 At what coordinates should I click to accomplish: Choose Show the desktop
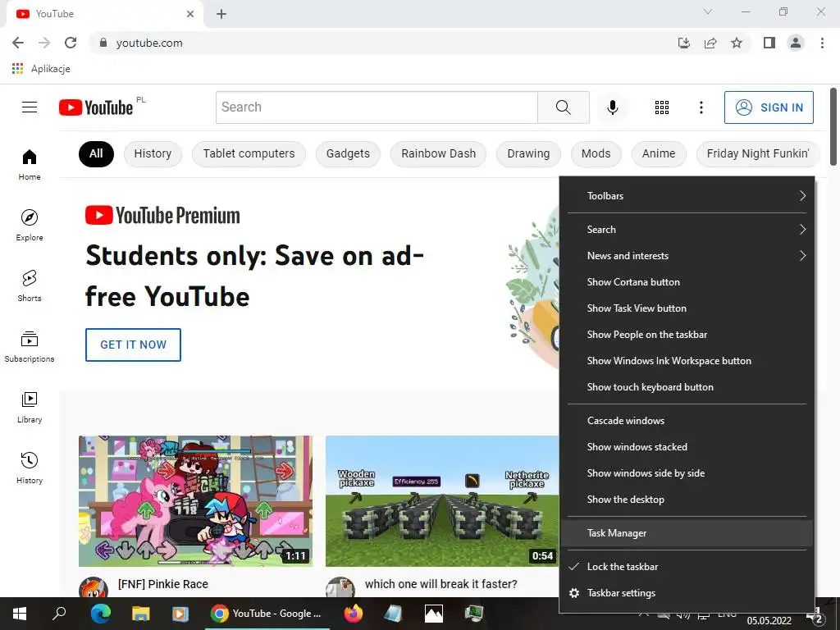pos(687,500)
